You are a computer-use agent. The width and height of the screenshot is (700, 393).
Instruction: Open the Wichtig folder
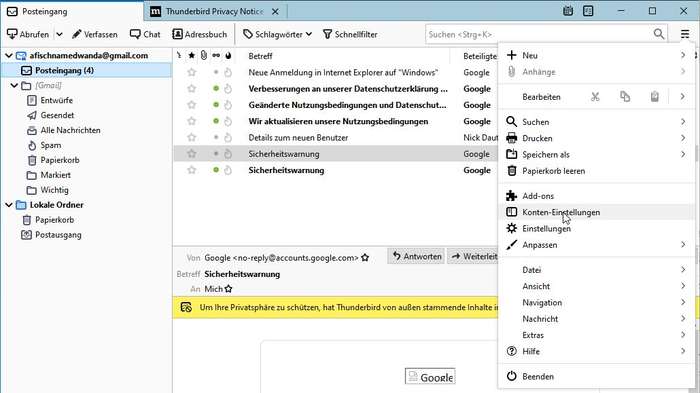tap(54, 190)
